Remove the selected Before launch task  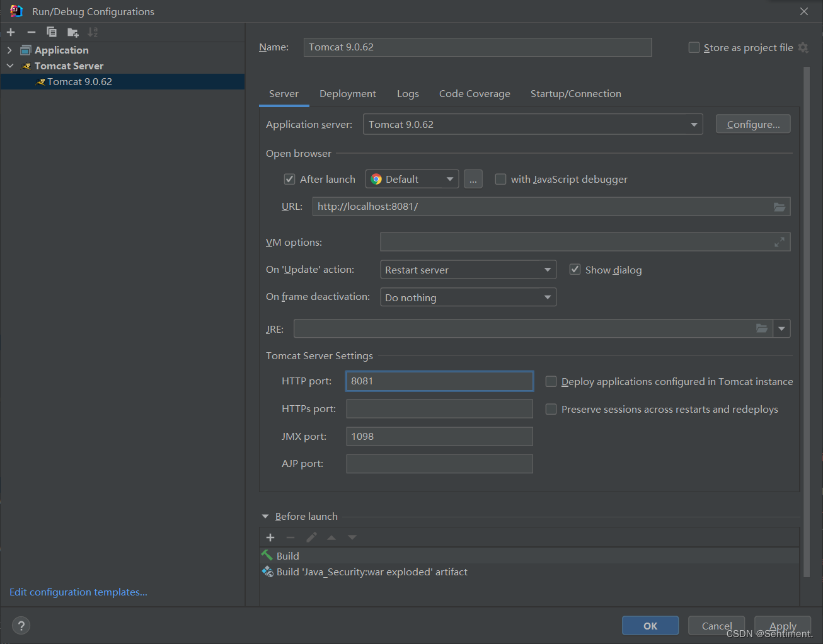[291, 538]
